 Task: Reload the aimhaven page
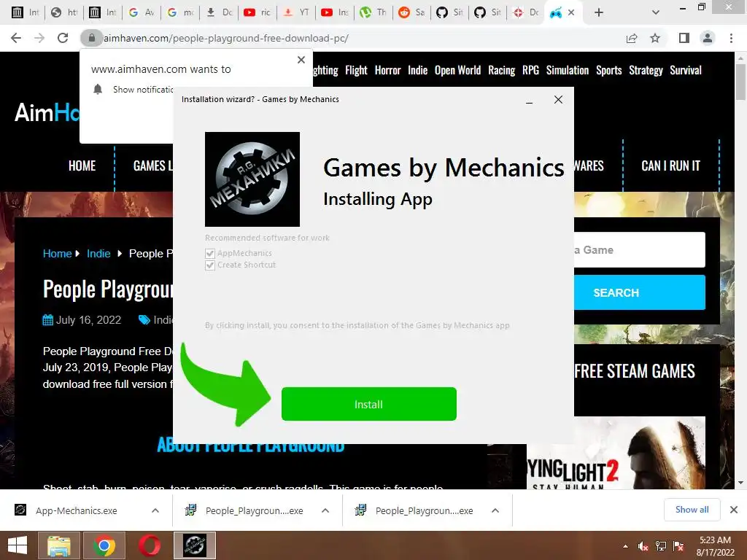[x=63, y=38]
